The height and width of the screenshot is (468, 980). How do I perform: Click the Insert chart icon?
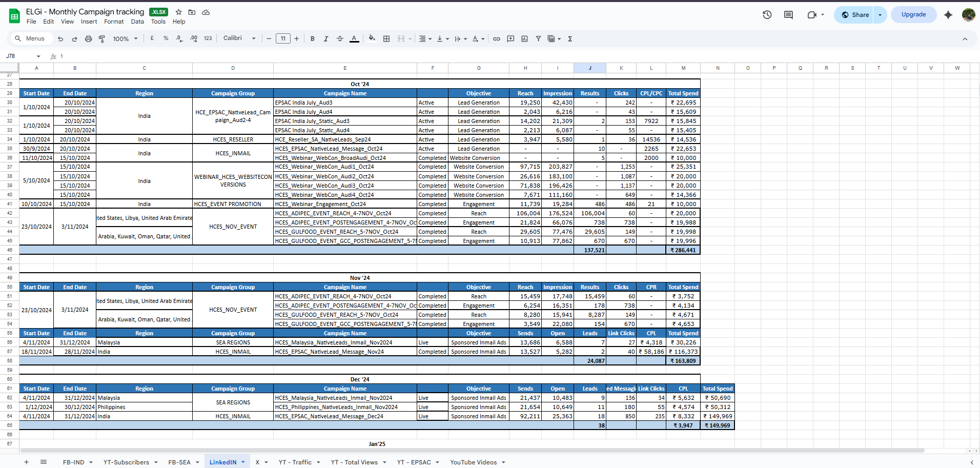click(x=524, y=39)
